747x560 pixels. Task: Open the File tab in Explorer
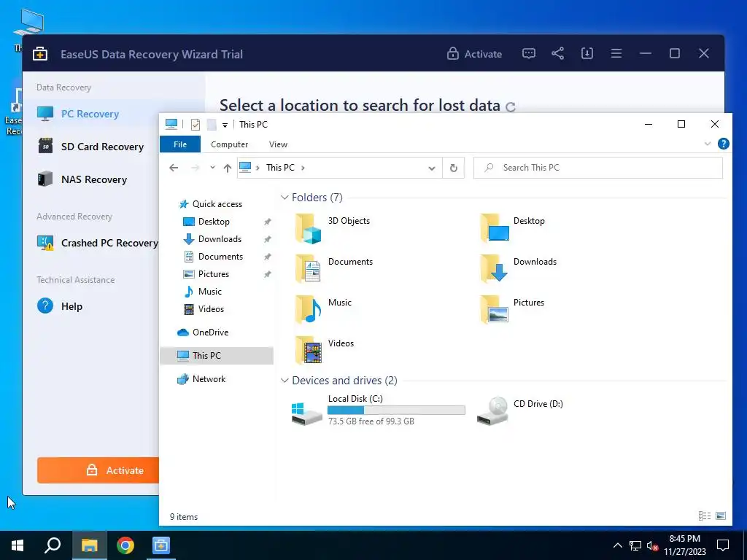pyautogui.click(x=180, y=144)
